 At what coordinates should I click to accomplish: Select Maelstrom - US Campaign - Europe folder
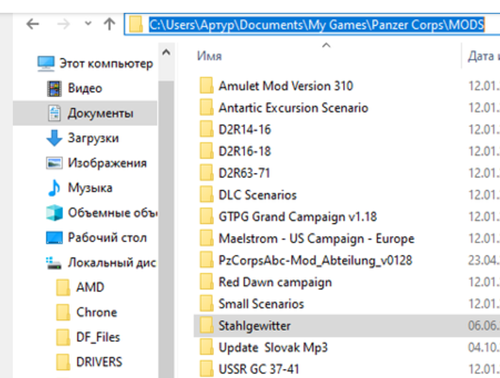[x=316, y=239]
